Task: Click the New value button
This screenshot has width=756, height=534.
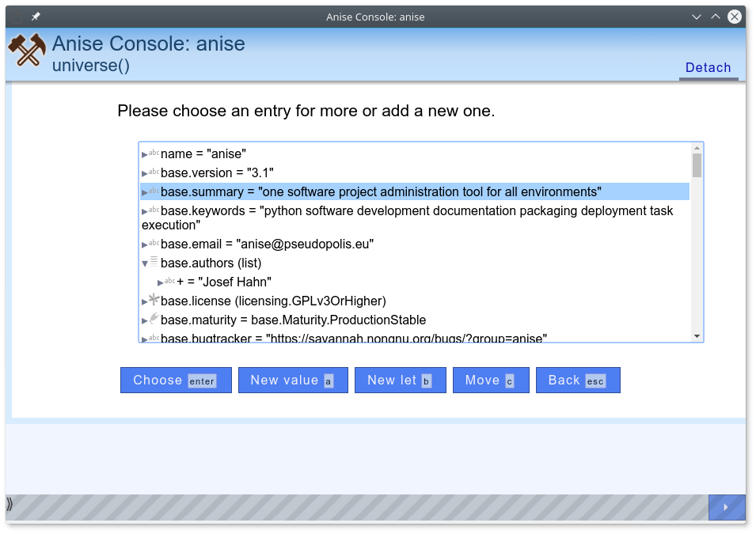Action: click(x=293, y=381)
